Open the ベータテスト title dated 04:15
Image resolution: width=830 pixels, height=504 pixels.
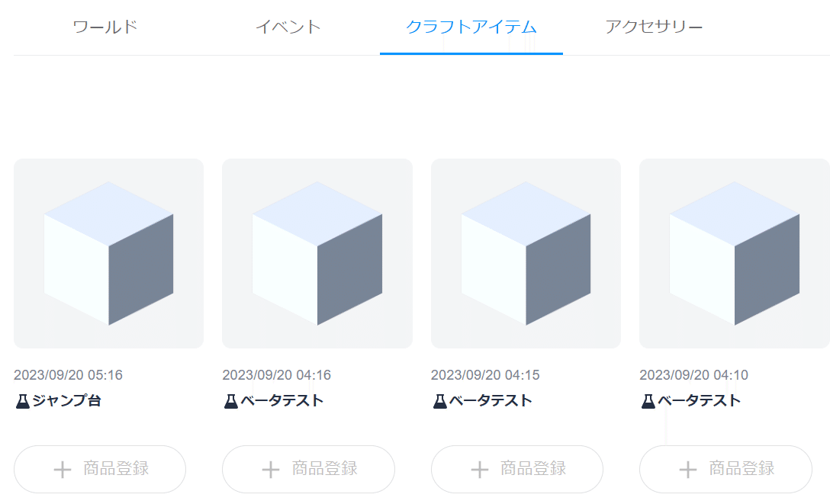pyautogui.click(x=491, y=401)
